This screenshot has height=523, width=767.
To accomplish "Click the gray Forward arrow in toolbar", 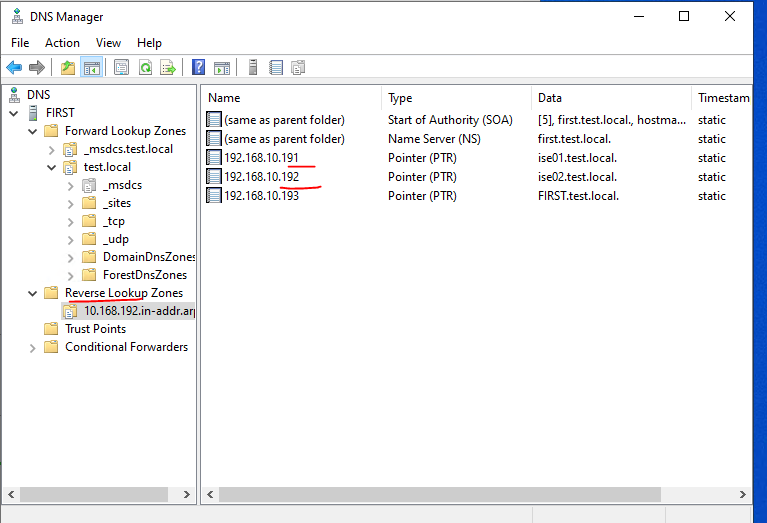I will click(37, 67).
